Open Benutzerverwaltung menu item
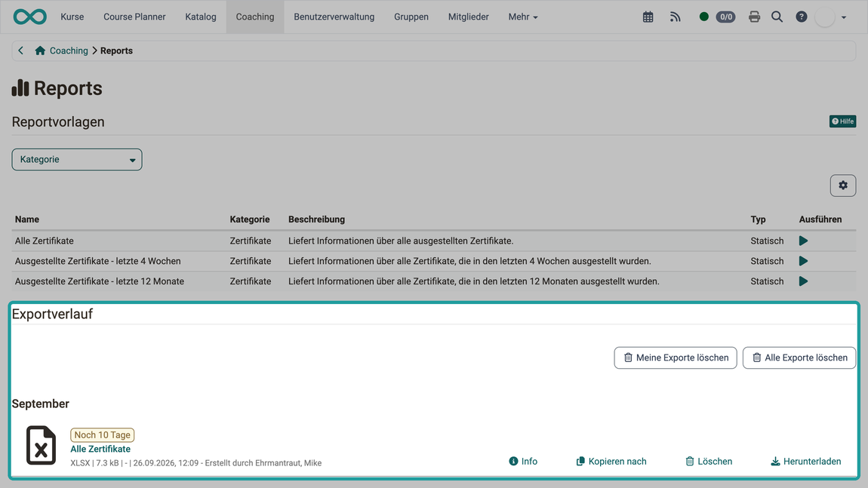 (334, 17)
